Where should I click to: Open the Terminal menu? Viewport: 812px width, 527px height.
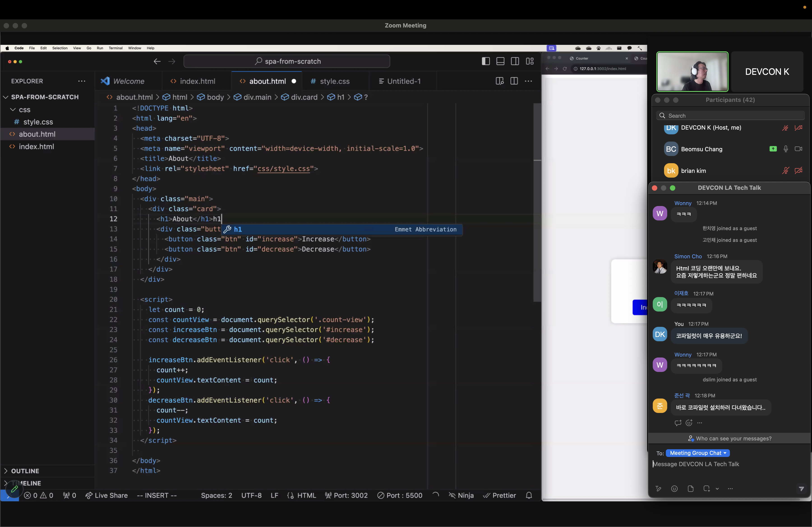click(x=115, y=48)
